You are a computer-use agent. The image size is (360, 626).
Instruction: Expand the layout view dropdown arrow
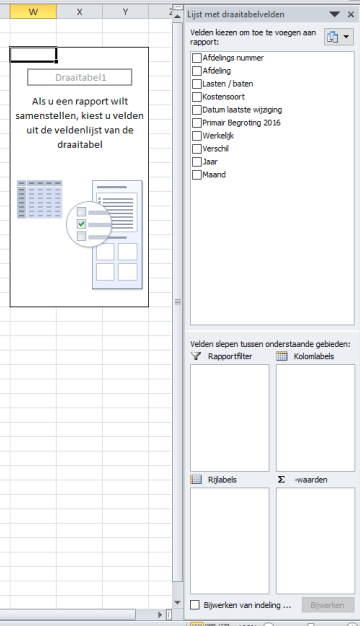point(346,37)
